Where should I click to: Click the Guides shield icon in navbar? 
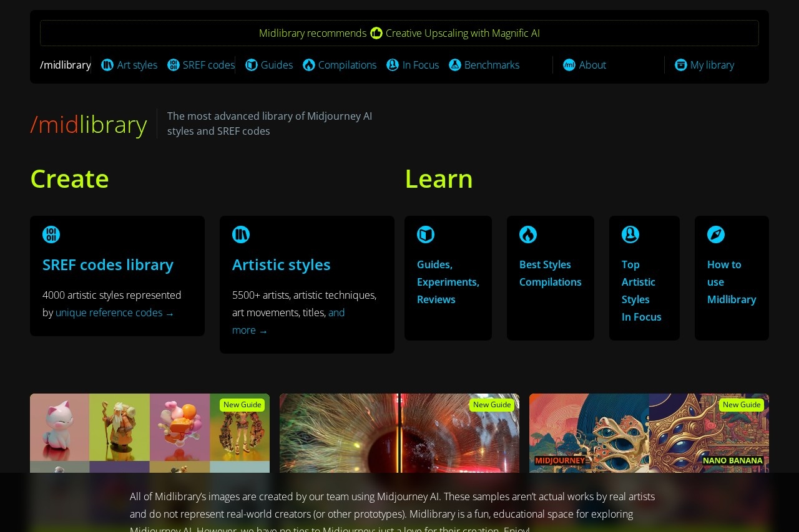click(251, 65)
